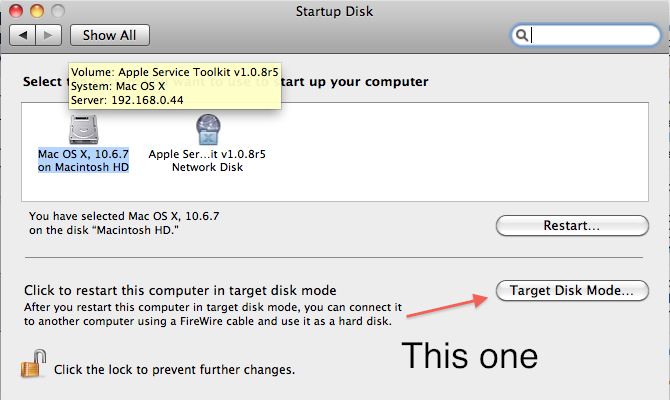Choose the Network Disk globe icon

coord(208,129)
